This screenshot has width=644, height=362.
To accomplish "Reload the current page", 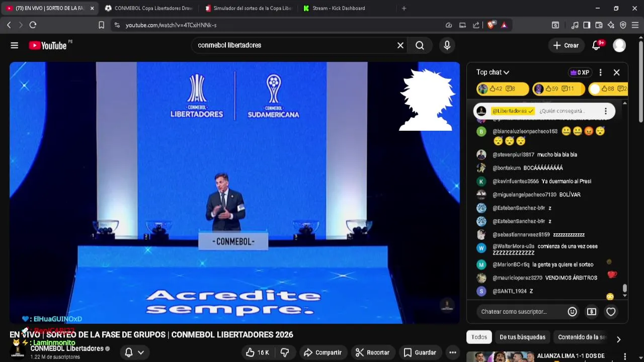I will (x=33, y=25).
